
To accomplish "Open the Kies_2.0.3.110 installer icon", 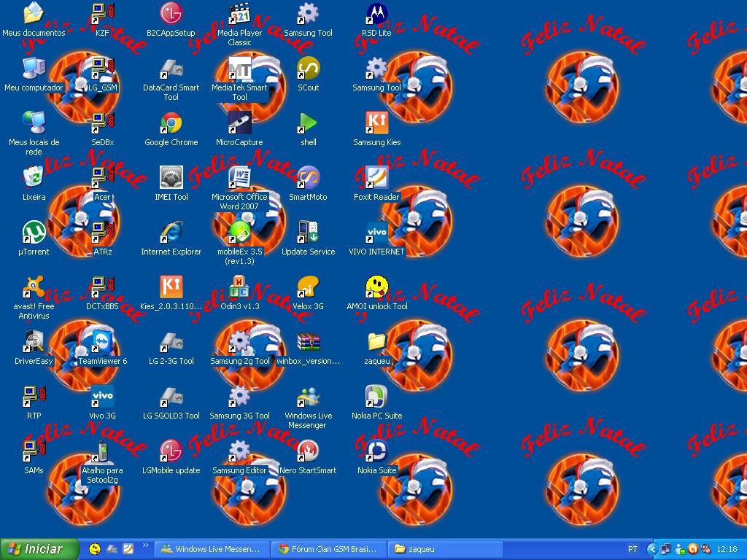I will 171,287.
